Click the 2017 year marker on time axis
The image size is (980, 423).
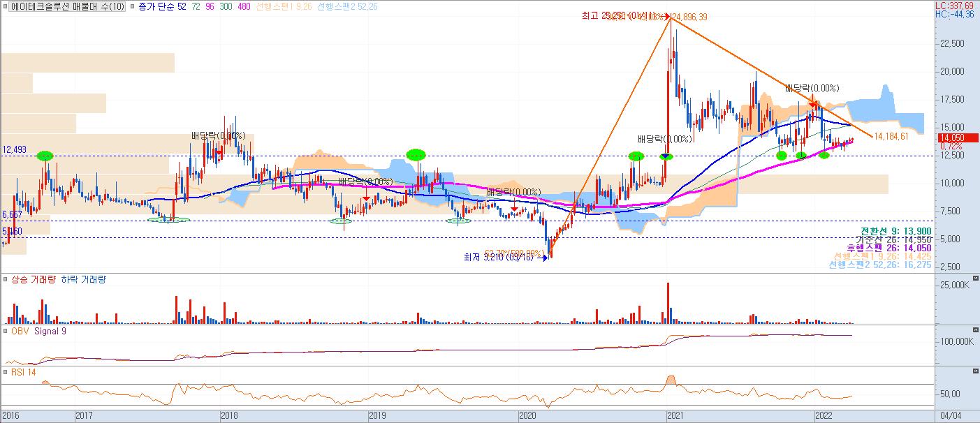coord(85,415)
